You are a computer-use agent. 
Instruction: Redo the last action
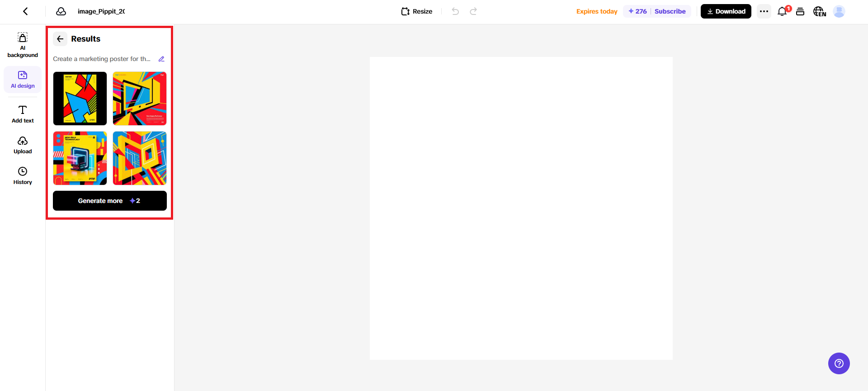tap(473, 11)
